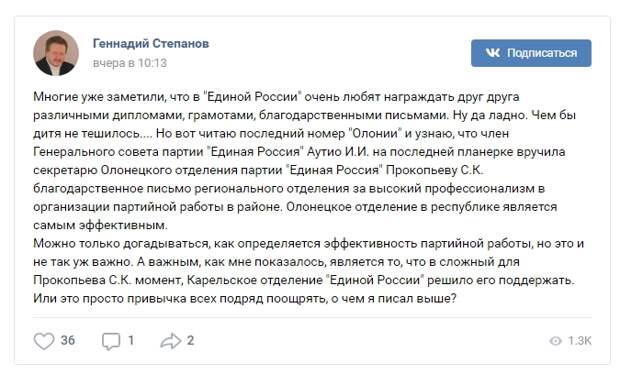620x374 pixels.
Task: Click the first line beginning 'Многие уже заметили'
Action: 276,97
